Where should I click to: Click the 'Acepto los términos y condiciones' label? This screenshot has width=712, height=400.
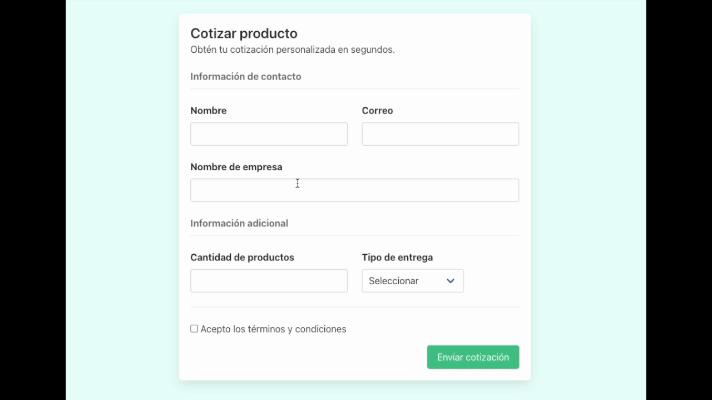(x=273, y=329)
